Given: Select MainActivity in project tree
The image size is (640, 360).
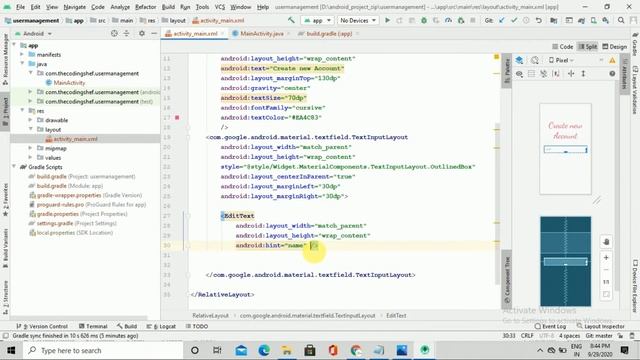Looking at the screenshot, I should (69, 82).
